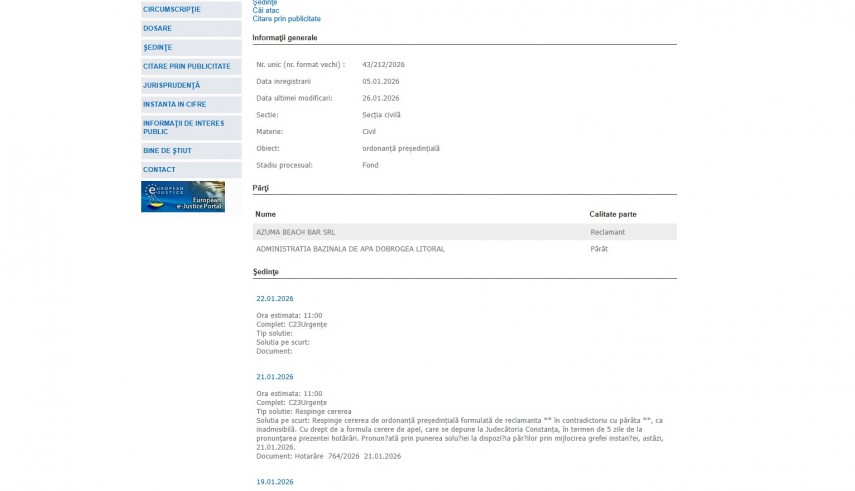Open the 22.01.2026 session heading
This screenshot has width=855, height=491.
(275, 298)
